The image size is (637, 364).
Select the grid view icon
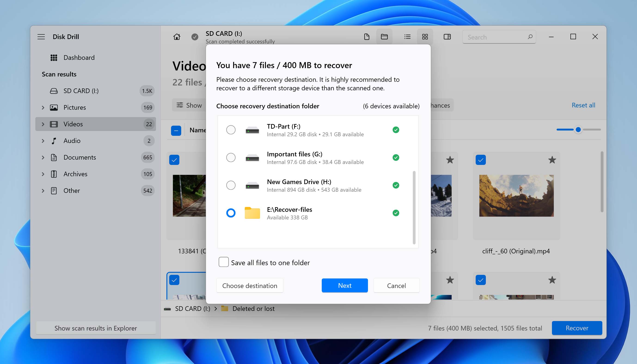pyautogui.click(x=424, y=37)
